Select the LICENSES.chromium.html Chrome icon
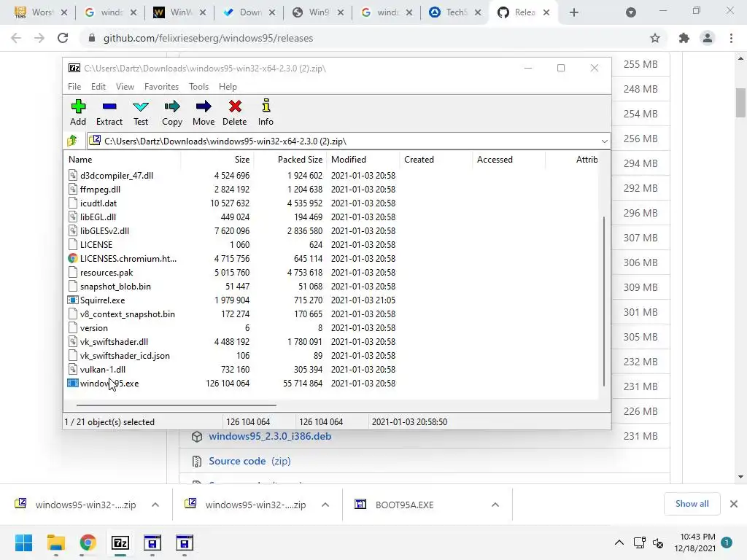 (x=72, y=259)
